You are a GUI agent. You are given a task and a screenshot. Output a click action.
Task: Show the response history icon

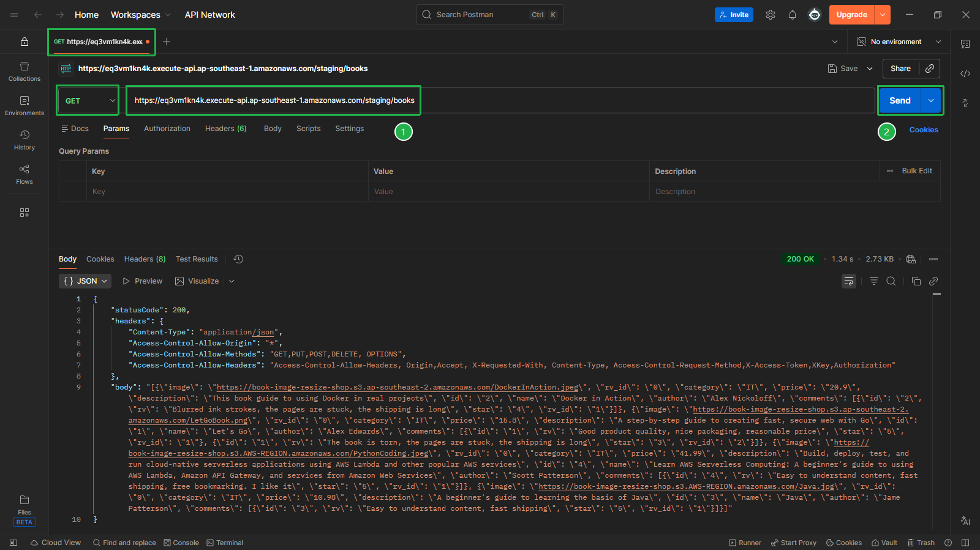(239, 259)
